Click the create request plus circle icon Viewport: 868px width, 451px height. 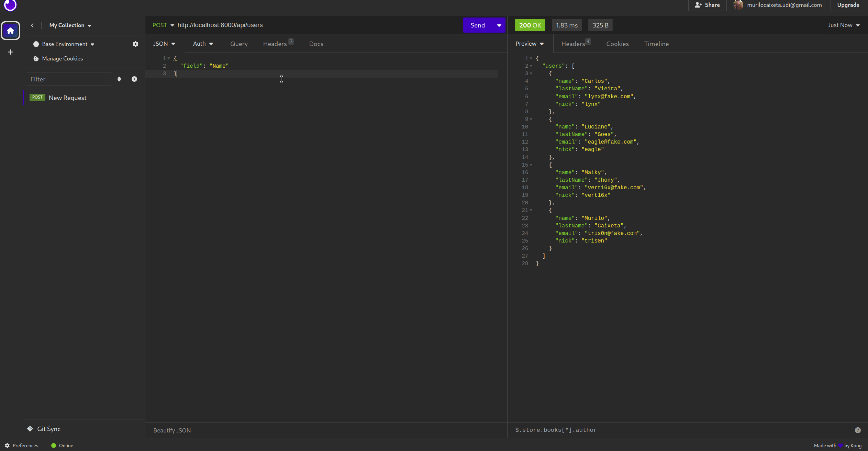(134, 79)
